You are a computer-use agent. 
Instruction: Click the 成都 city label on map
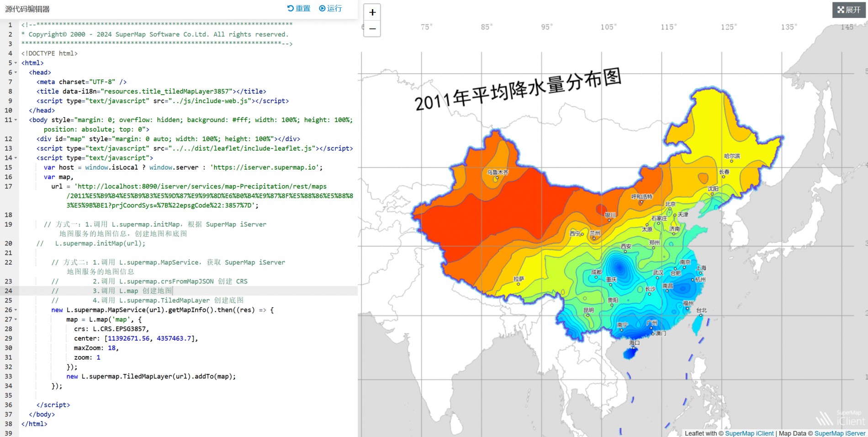(x=596, y=272)
